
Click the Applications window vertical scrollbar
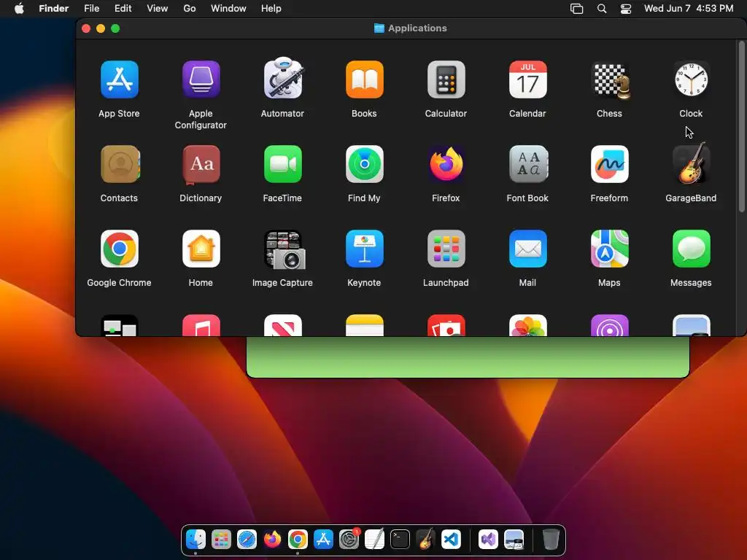pos(741,127)
